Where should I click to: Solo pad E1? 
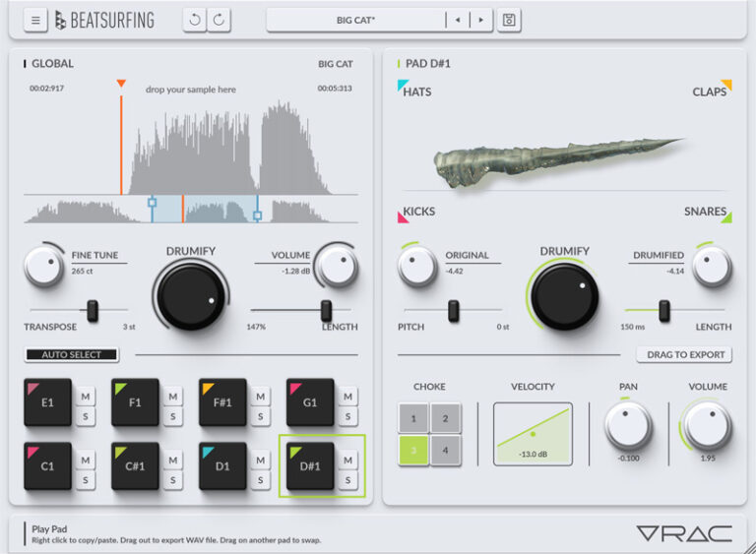(86, 416)
